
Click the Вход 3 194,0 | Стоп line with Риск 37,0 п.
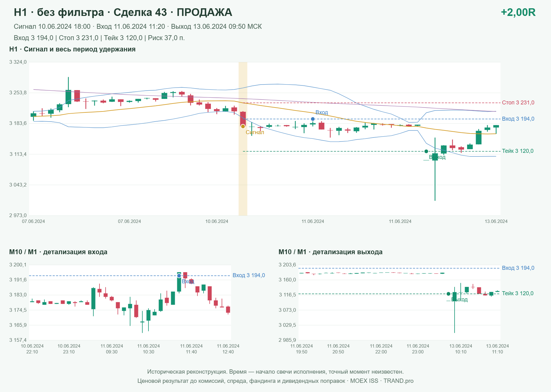pos(99,38)
